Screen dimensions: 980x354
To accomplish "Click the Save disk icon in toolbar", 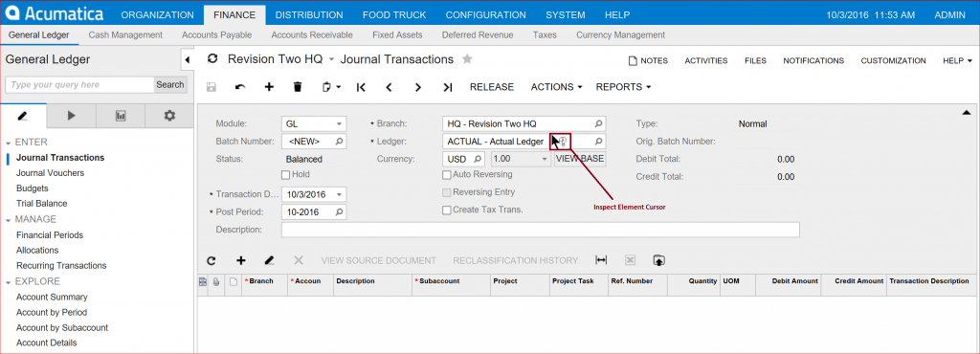I will tap(212, 87).
